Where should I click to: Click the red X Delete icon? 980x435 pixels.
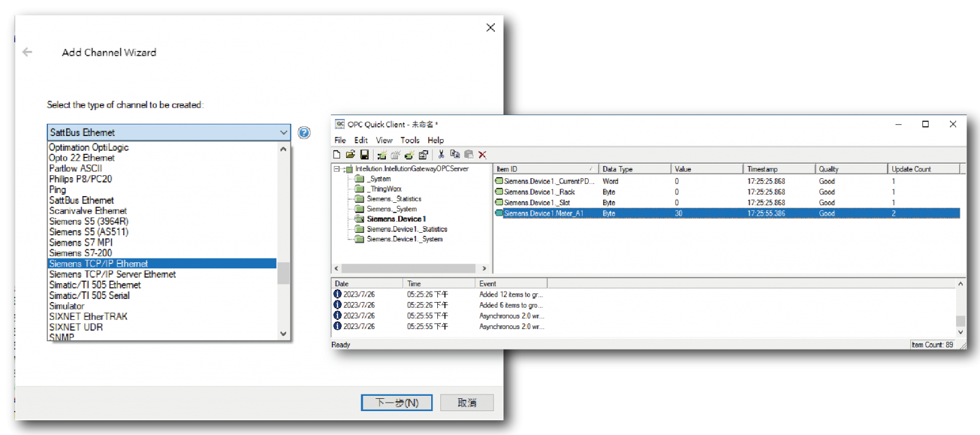pyautogui.click(x=483, y=155)
